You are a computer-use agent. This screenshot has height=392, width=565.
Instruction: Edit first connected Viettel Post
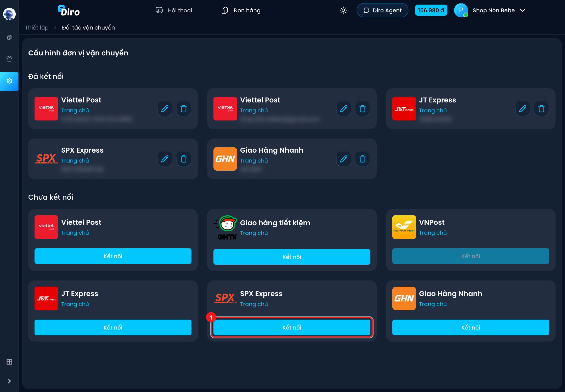pyautogui.click(x=165, y=109)
